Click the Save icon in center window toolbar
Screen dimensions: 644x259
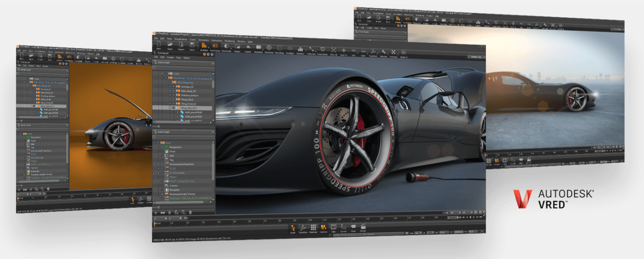tap(192, 45)
